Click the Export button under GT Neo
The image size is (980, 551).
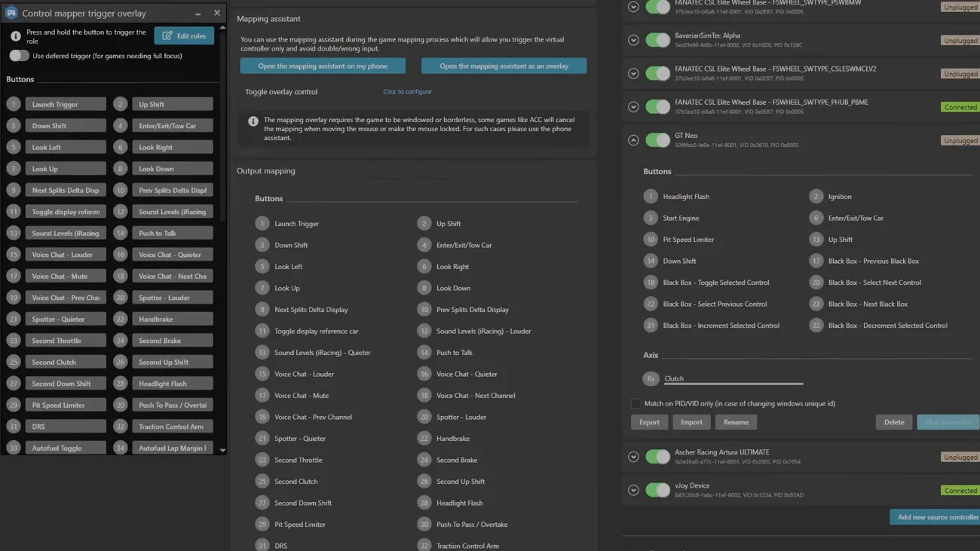click(x=649, y=422)
